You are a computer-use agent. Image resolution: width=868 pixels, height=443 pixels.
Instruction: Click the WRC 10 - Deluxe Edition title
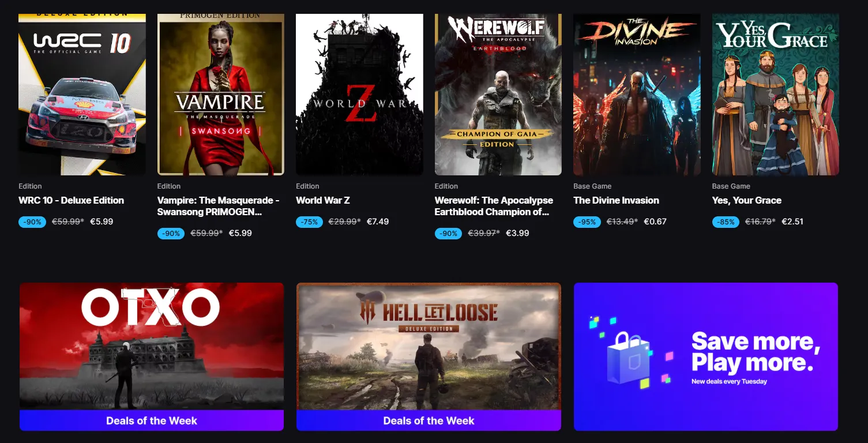coord(72,201)
